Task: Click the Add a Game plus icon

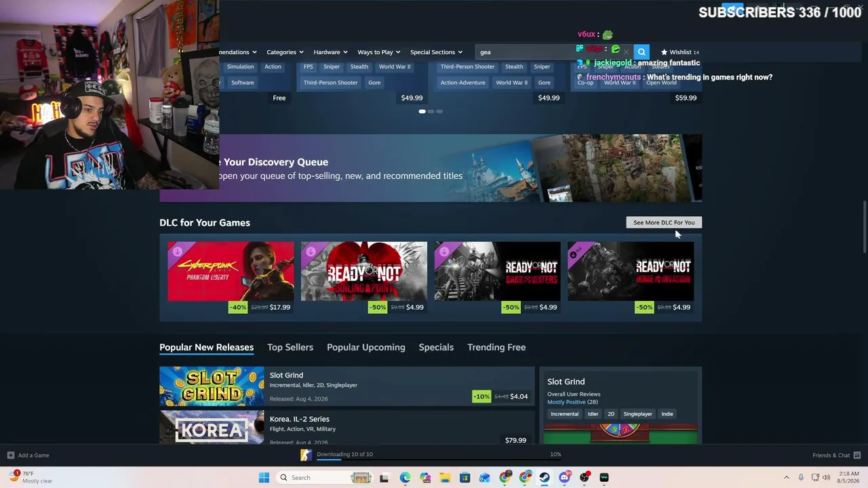Action: 10,455
